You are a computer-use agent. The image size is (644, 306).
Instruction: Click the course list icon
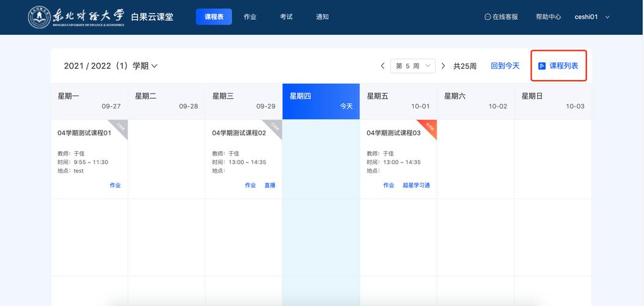coord(542,66)
